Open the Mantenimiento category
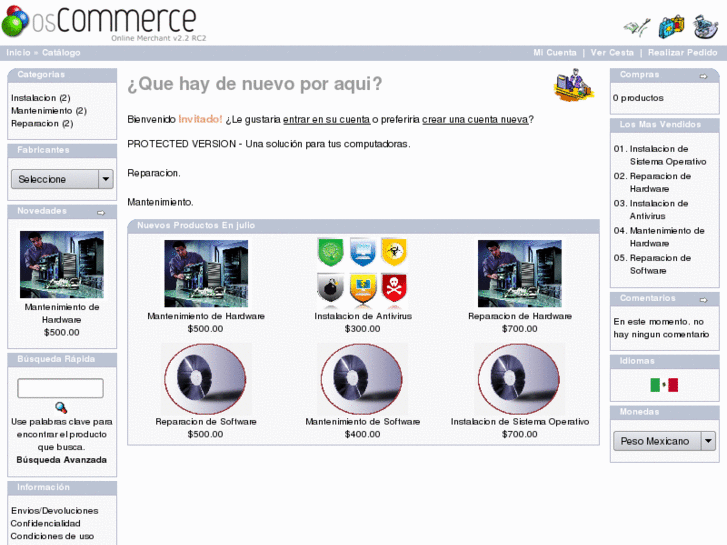727x545 pixels. point(42,110)
